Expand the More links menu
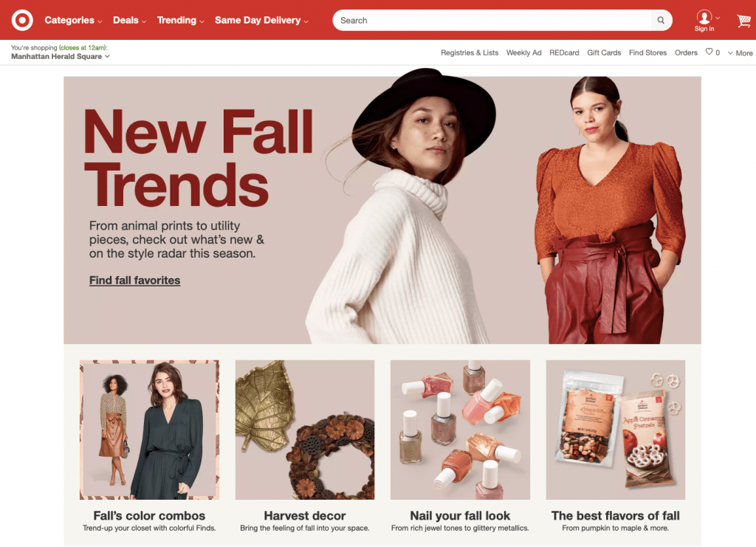756x547 pixels. point(740,53)
